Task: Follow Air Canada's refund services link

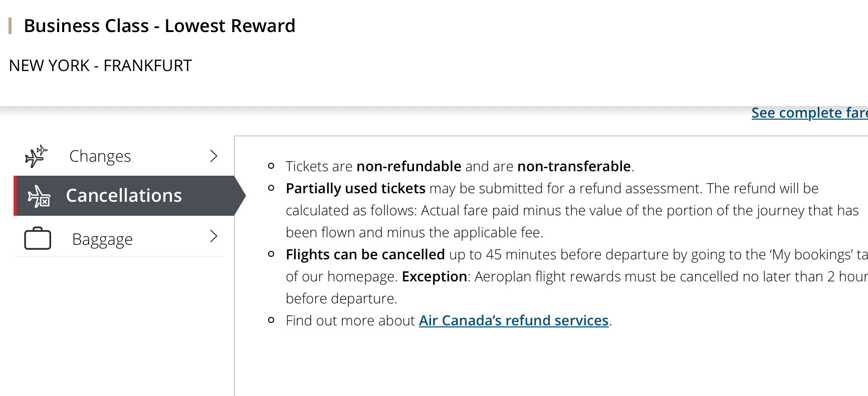Action: coord(513,320)
